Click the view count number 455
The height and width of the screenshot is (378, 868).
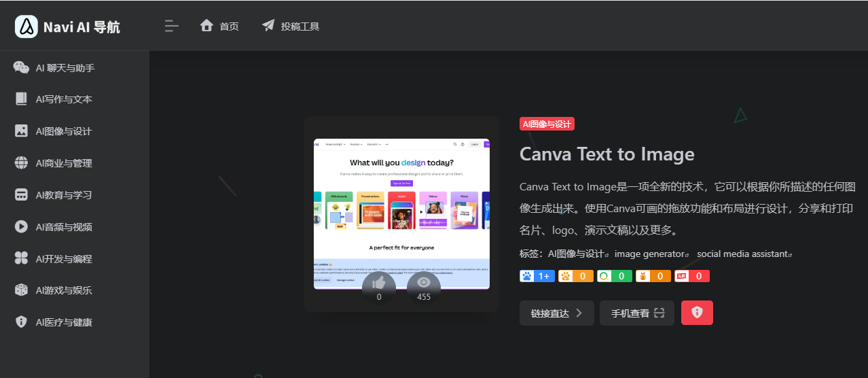(424, 297)
